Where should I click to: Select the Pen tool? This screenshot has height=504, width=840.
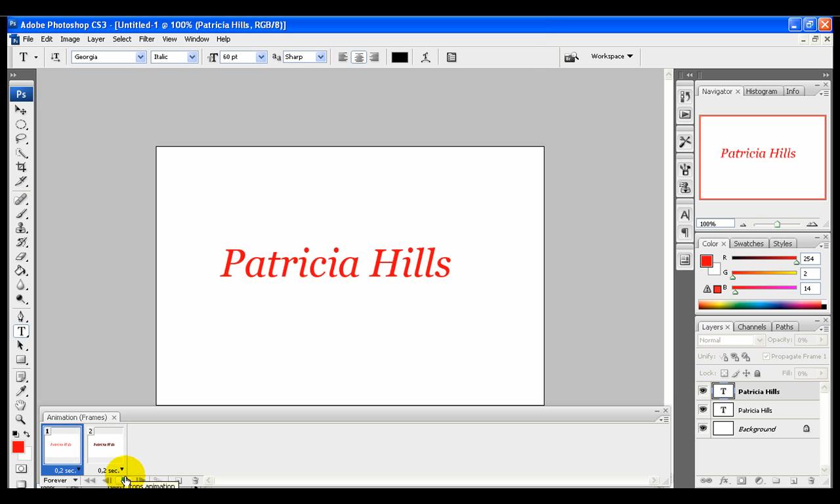[x=21, y=317]
